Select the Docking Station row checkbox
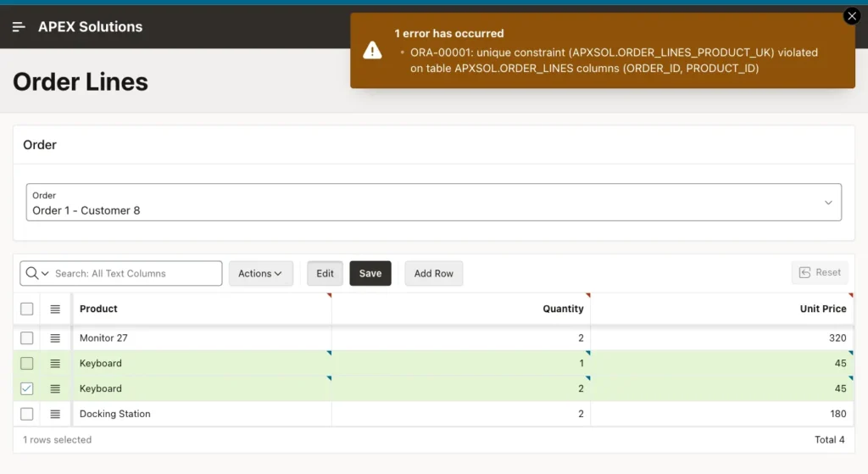The height and width of the screenshot is (474, 868). coord(26,414)
